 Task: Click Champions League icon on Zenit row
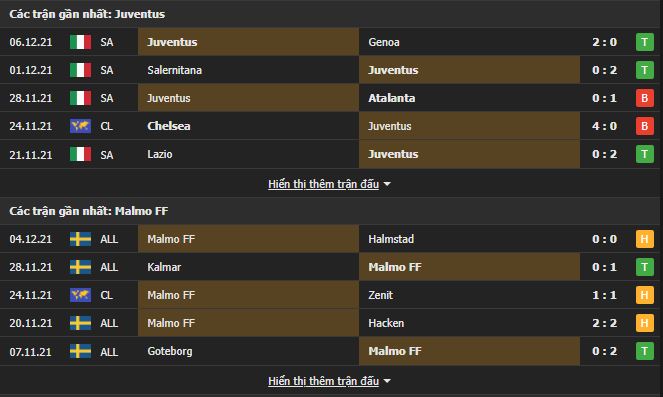[80, 295]
